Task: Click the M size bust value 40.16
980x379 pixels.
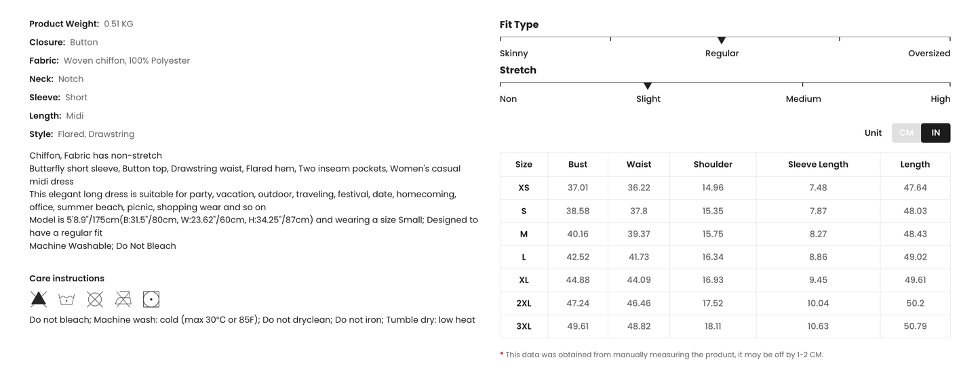Action: pyautogui.click(x=578, y=234)
